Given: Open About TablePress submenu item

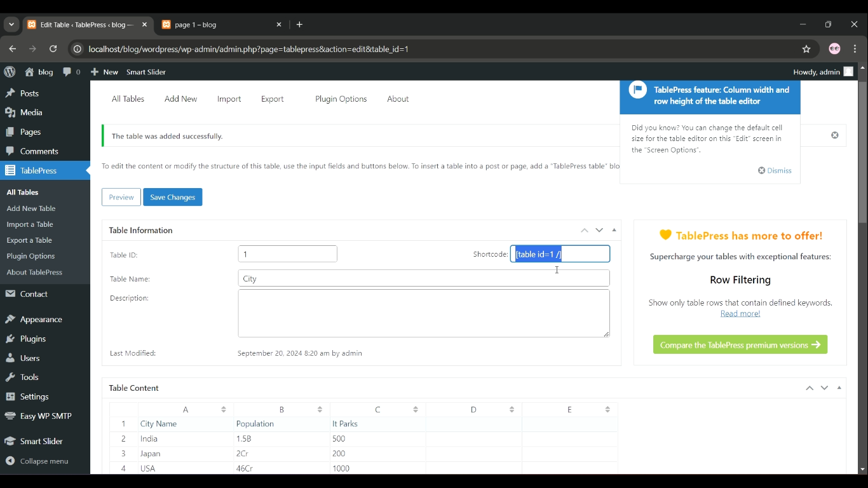Looking at the screenshot, I should (34, 272).
